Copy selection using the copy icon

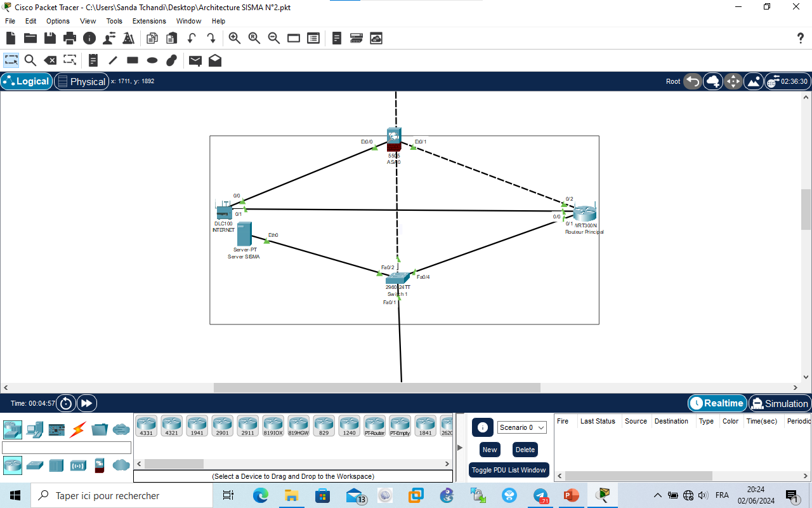coord(152,38)
